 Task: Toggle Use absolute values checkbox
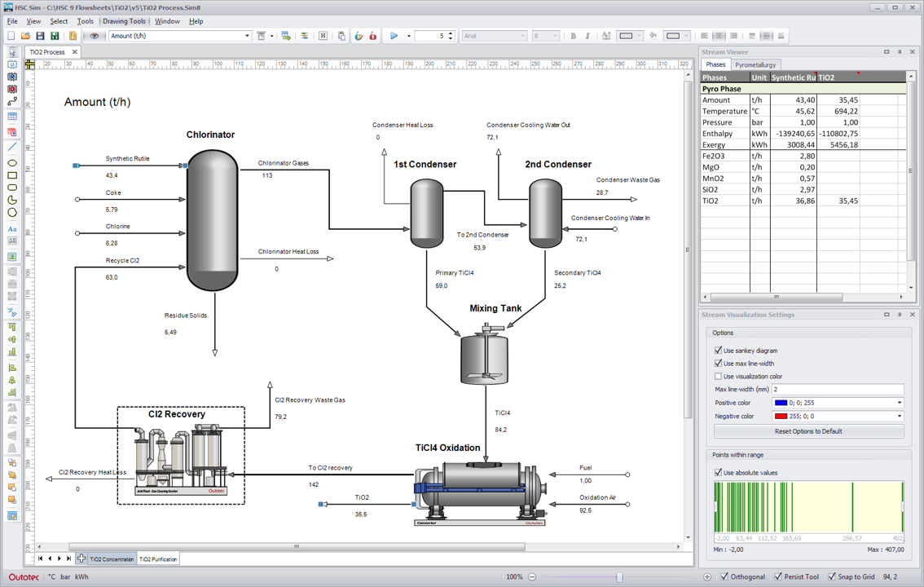tap(718, 472)
